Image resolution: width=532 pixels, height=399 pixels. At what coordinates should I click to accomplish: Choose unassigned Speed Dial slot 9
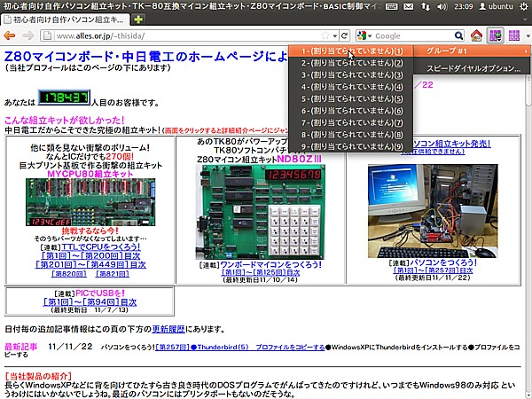point(352,146)
